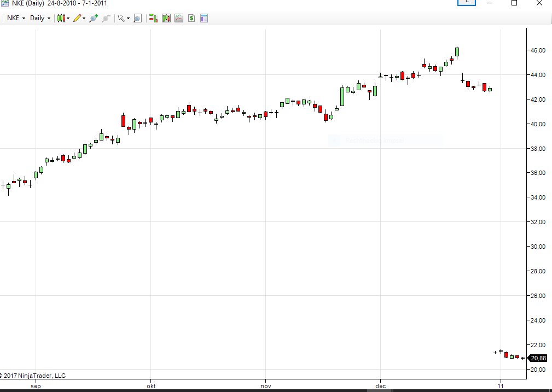Close the NKE chart window

click(539, 3)
